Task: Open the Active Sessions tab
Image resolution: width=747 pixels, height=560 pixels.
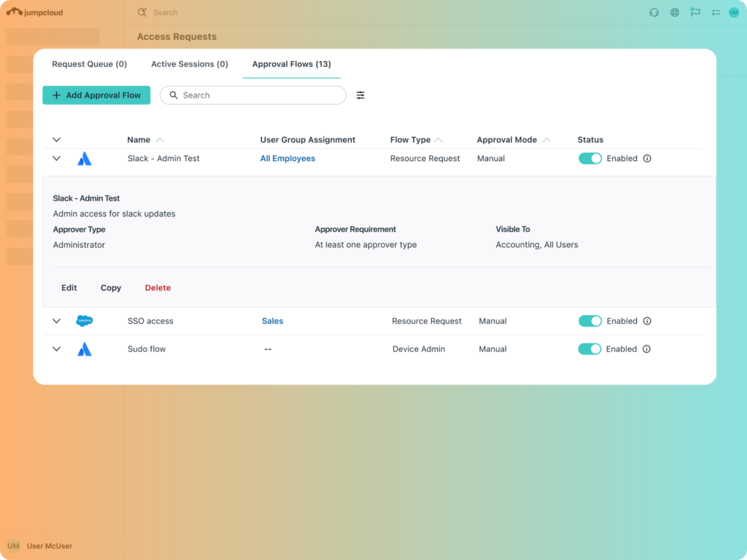Action: [190, 64]
